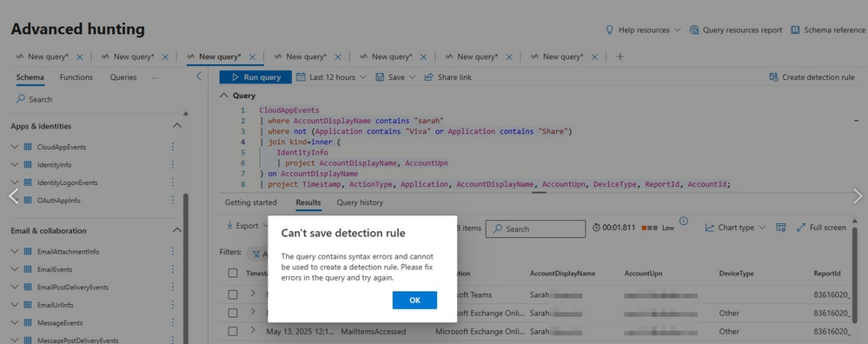This screenshot has height=344, width=868.
Task: Switch results to Full screen
Action: click(x=821, y=228)
